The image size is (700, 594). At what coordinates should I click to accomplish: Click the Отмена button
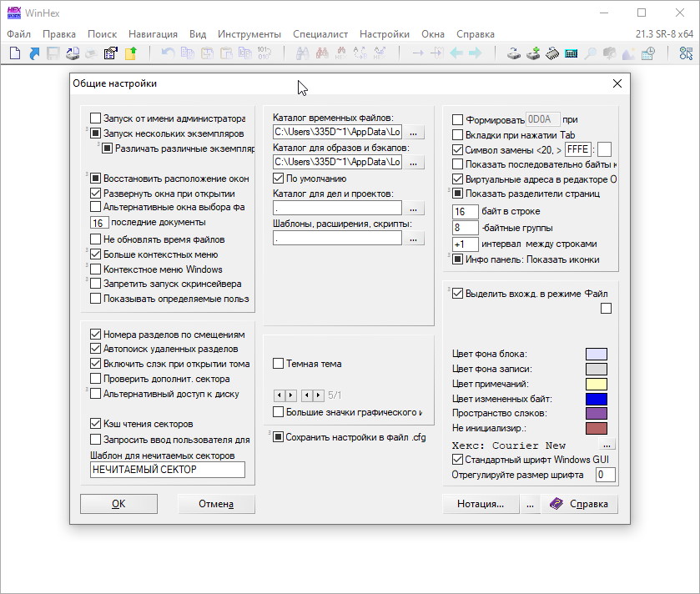pyautogui.click(x=216, y=504)
